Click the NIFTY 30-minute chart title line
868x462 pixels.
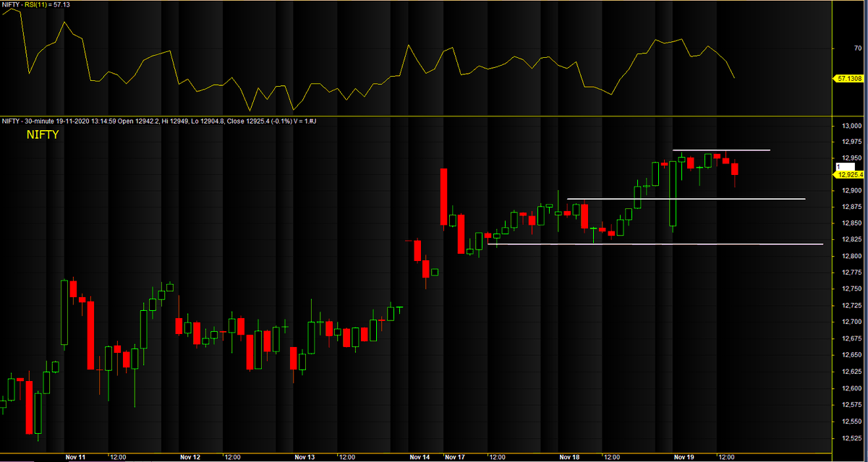tap(159, 121)
